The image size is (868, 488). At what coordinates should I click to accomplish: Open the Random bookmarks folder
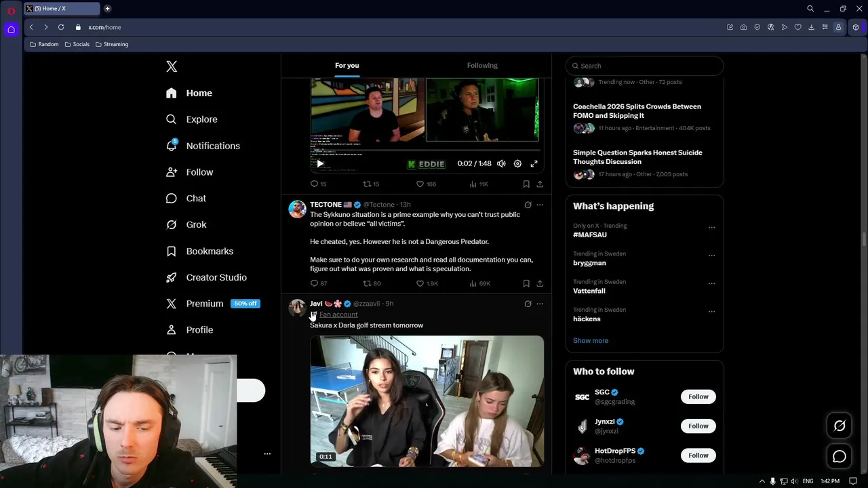[x=45, y=44]
